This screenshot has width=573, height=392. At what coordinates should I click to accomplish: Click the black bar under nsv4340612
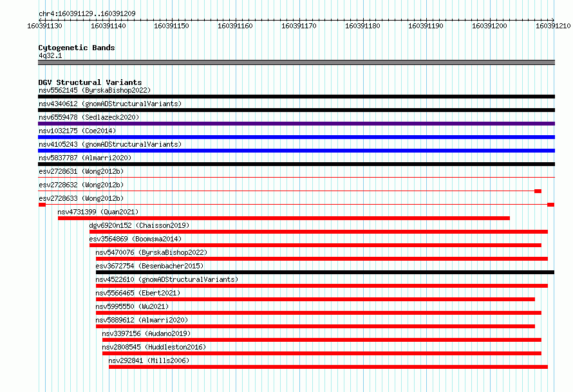[296, 110]
